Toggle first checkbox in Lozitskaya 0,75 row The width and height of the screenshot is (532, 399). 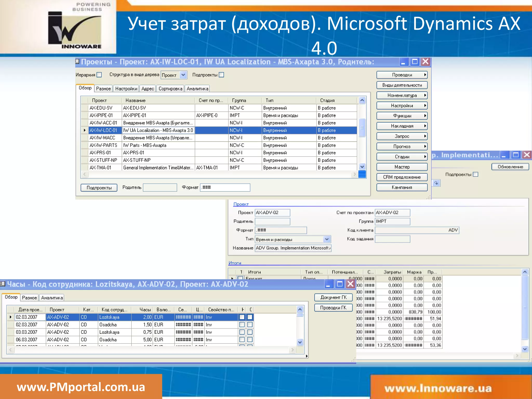[x=242, y=332]
